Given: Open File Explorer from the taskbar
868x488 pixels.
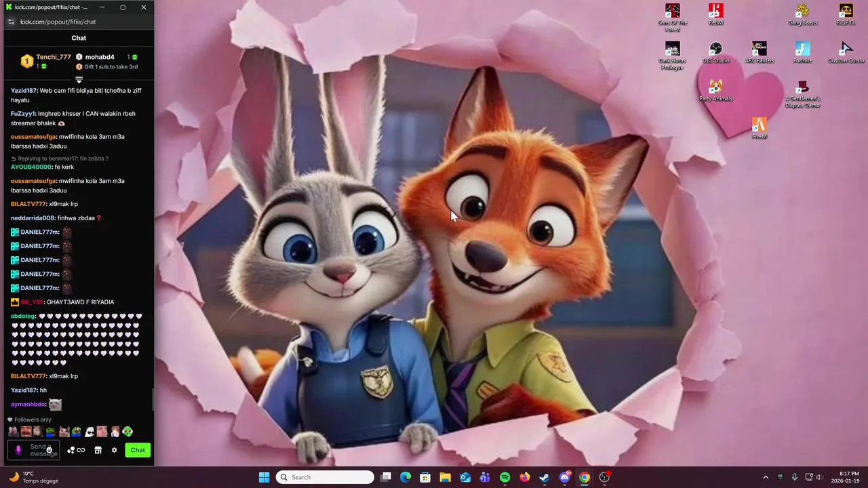Looking at the screenshot, I should click(445, 477).
